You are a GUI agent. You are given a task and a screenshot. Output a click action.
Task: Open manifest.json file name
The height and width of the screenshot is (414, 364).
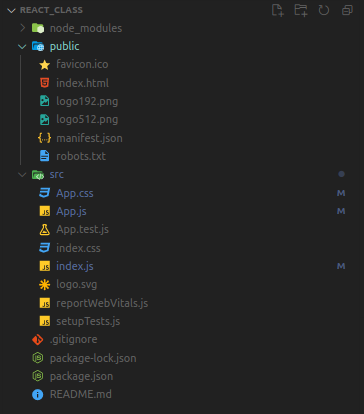click(89, 138)
